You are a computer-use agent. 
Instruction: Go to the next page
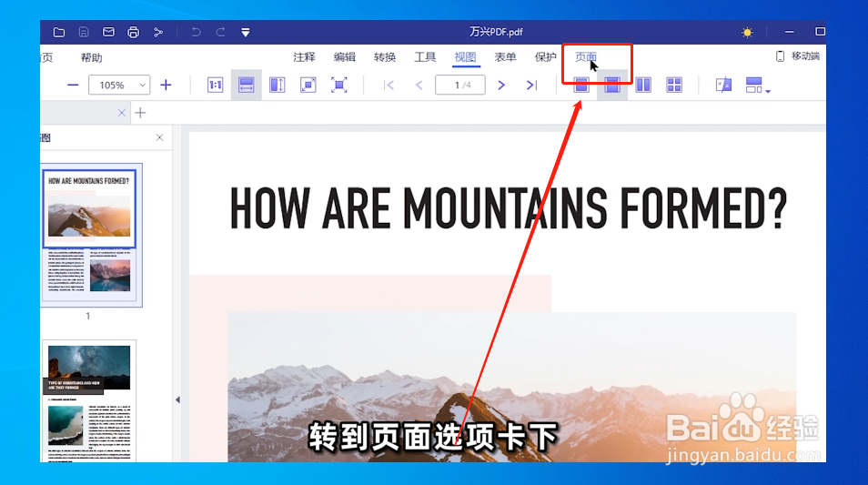[501, 86]
